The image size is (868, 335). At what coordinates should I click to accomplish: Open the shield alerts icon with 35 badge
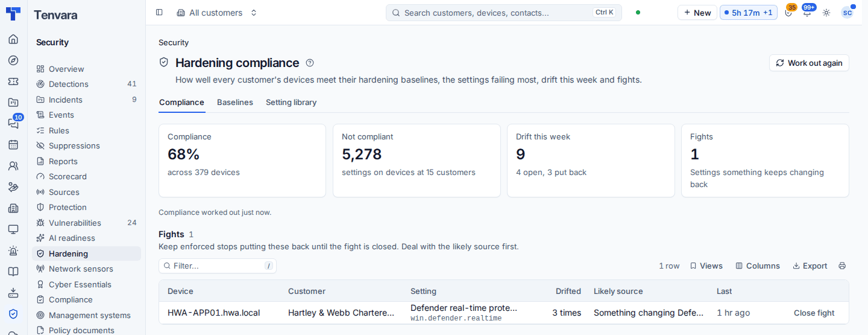coord(788,13)
